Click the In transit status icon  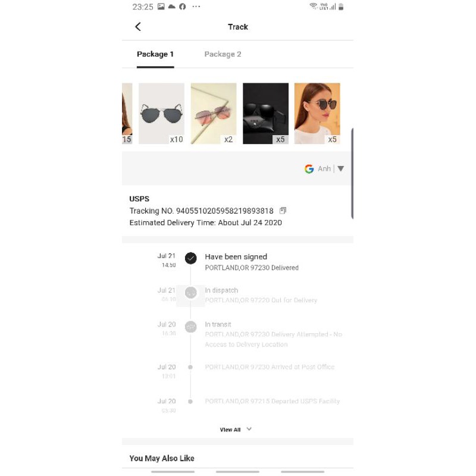coord(190,327)
